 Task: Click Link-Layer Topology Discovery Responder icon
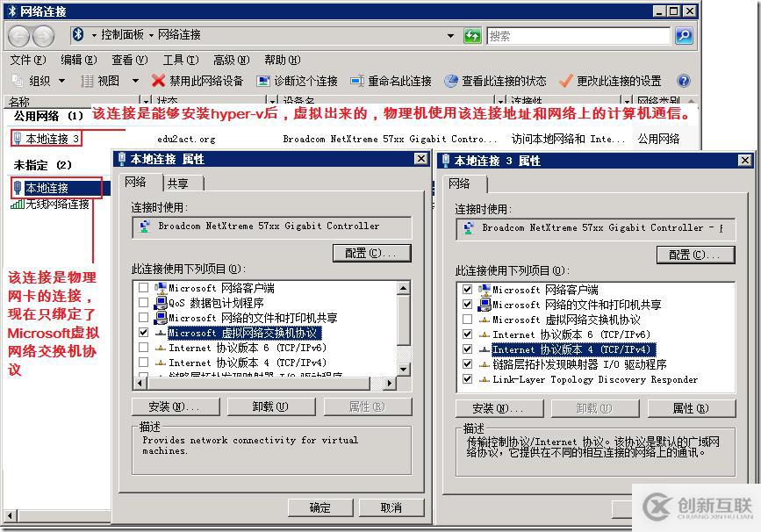click(x=484, y=379)
